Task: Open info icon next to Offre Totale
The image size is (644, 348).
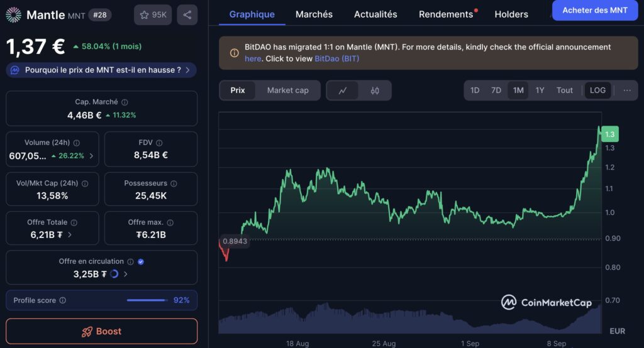Action: tap(74, 222)
